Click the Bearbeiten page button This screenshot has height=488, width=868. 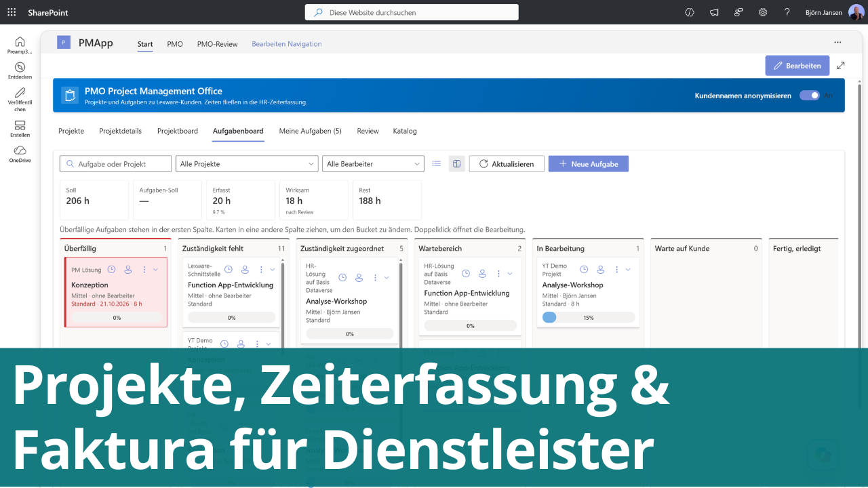click(797, 66)
